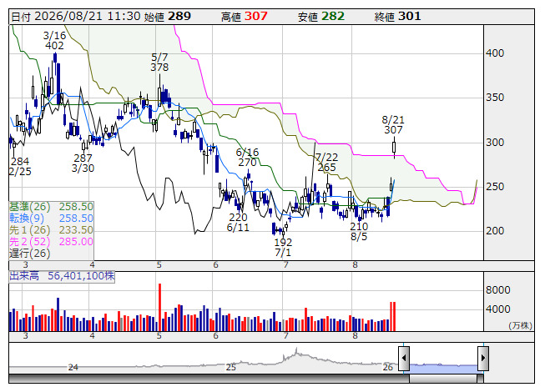Click the latest 8/21 candlestick
545x392 pixels.
pos(394,148)
